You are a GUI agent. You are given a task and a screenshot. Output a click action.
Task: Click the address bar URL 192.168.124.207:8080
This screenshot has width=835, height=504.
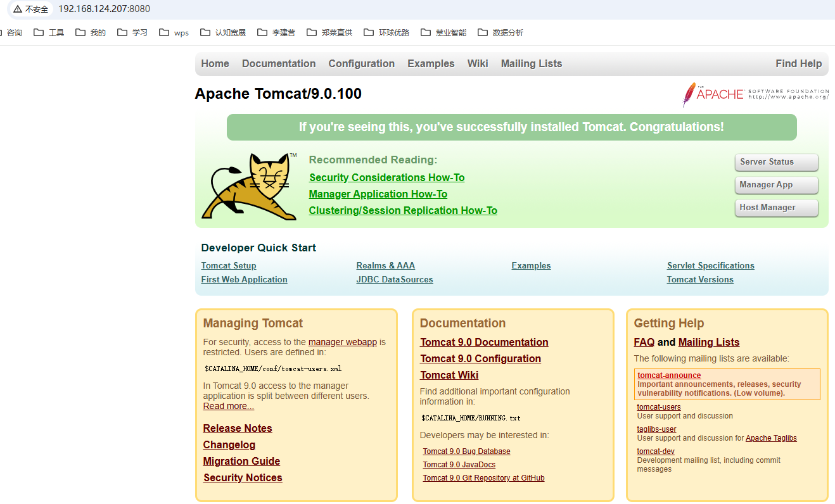(105, 9)
